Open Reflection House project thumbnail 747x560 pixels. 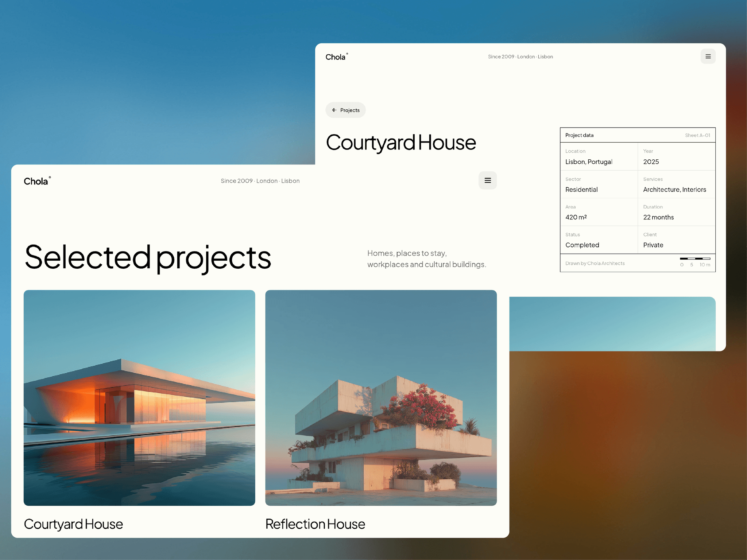(x=381, y=398)
